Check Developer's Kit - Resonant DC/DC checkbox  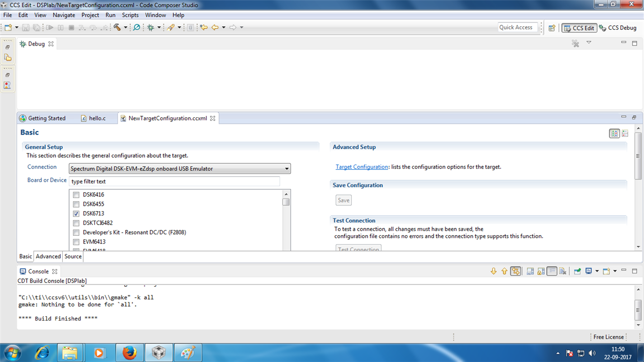pos(76,233)
